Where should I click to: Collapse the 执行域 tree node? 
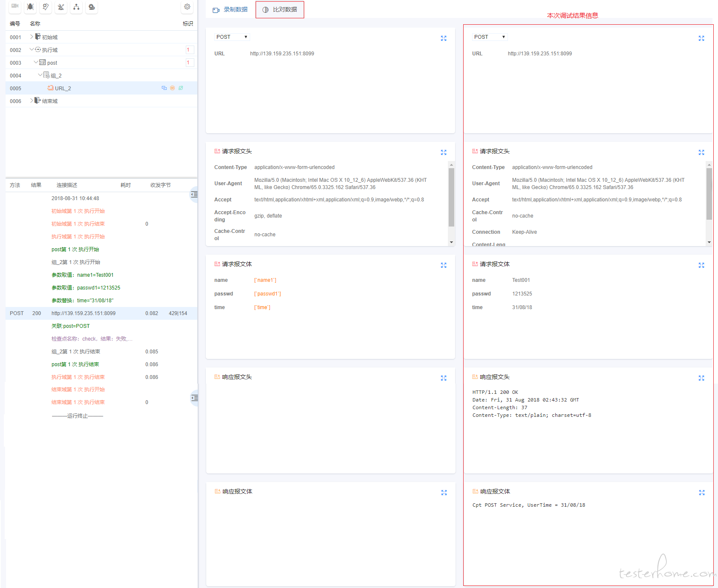[32, 49]
